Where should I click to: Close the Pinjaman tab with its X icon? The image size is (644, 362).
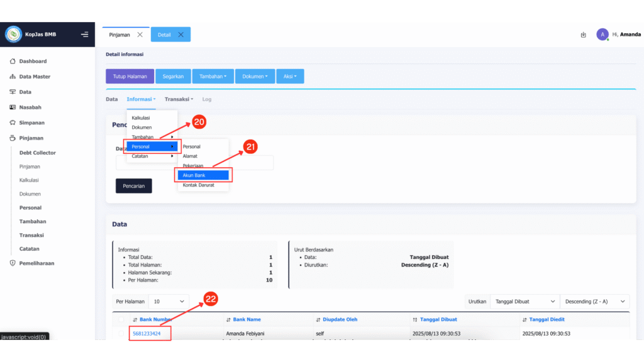140,35
